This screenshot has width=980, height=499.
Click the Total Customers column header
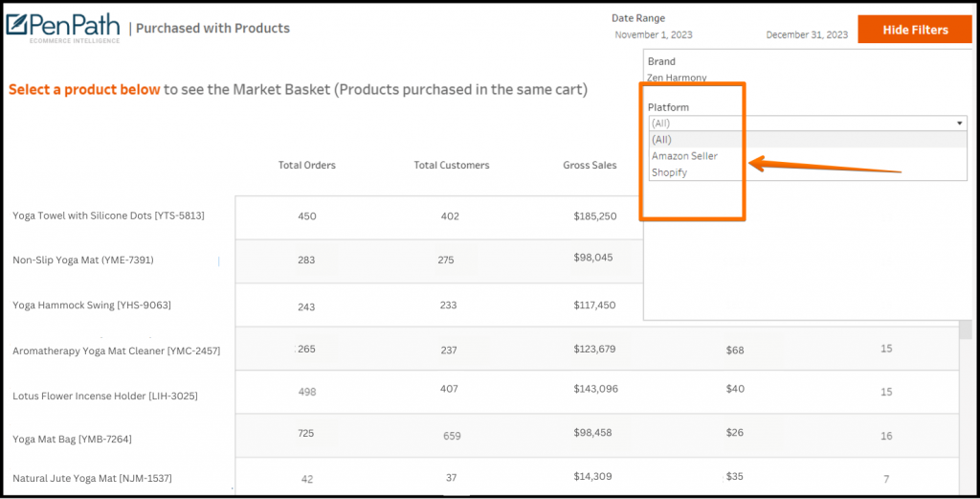click(x=452, y=165)
